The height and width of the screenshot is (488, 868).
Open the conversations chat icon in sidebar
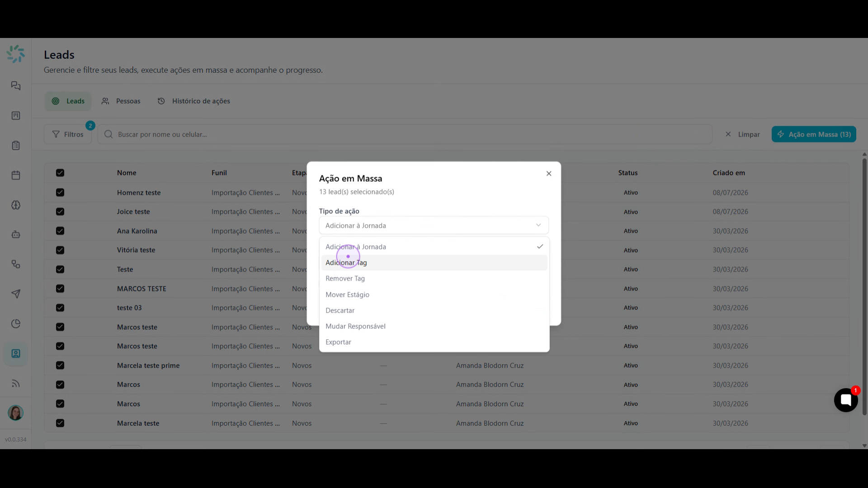tap(16, 86)
